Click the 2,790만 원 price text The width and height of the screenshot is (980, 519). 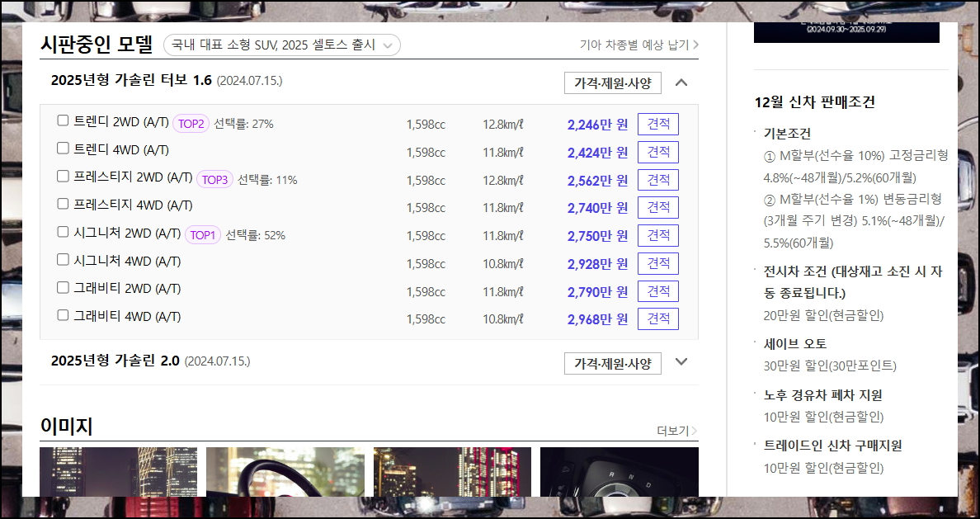pyautogui.click(x=597, y=292)
